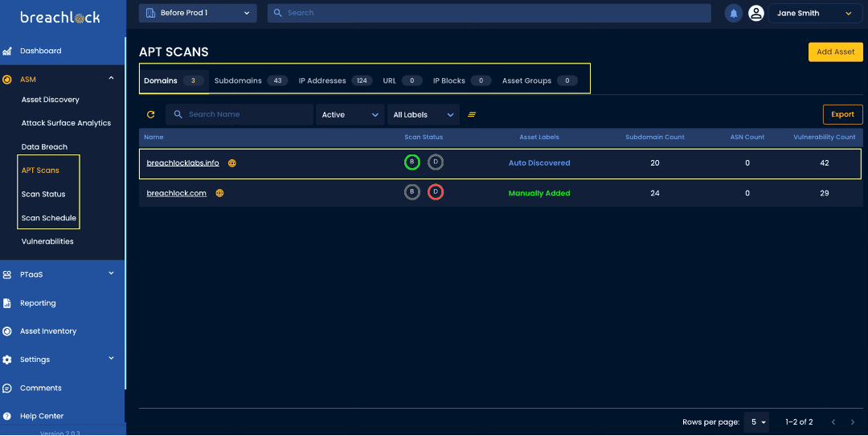Open the Before Prod 1 workspace dropdown
Viewport: 868px width, 436px height.
(198, 14)
